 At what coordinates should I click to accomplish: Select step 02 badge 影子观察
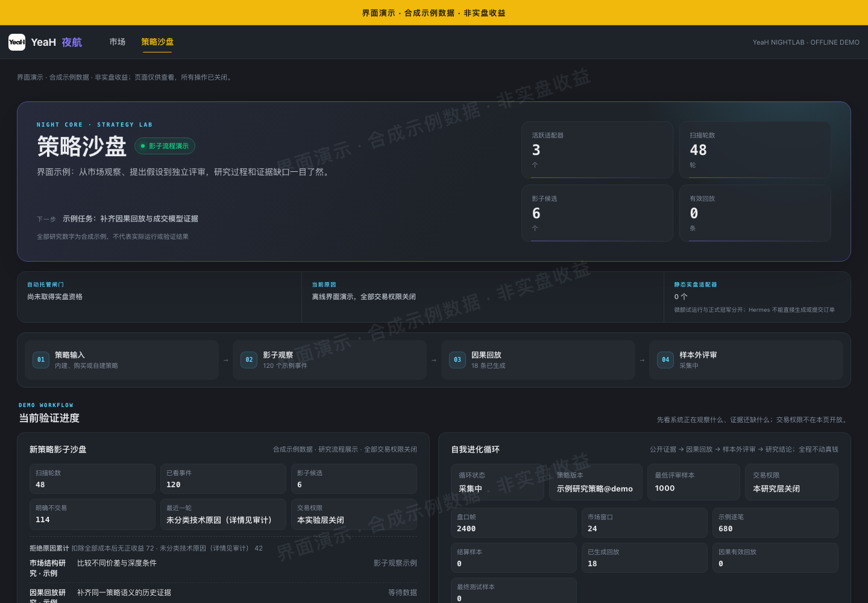coord(249,360)
